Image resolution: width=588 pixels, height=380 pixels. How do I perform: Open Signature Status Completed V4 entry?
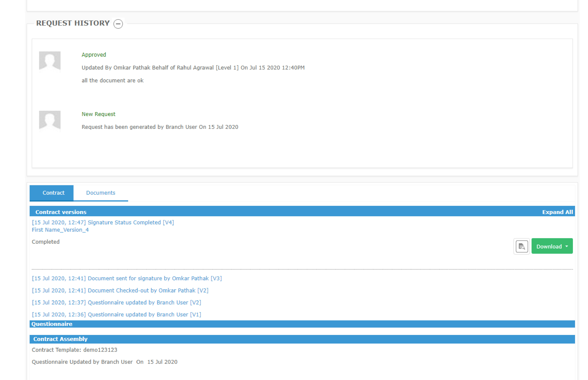103,222
